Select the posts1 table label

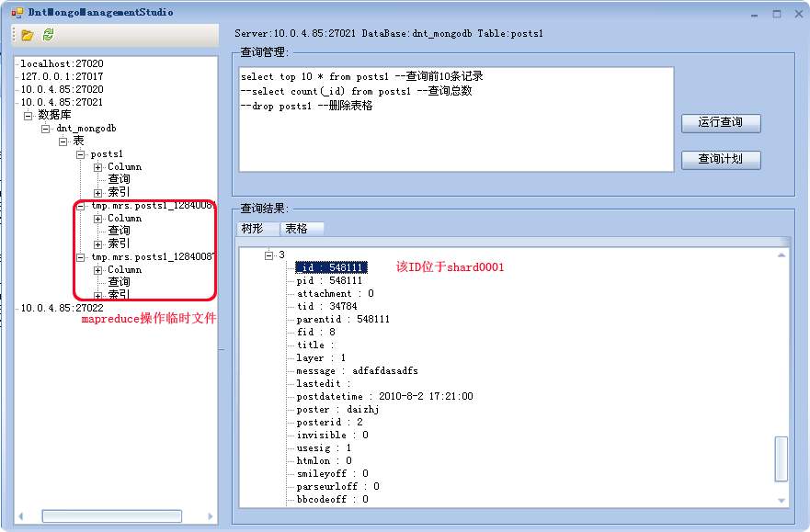[x=107, y=154]
